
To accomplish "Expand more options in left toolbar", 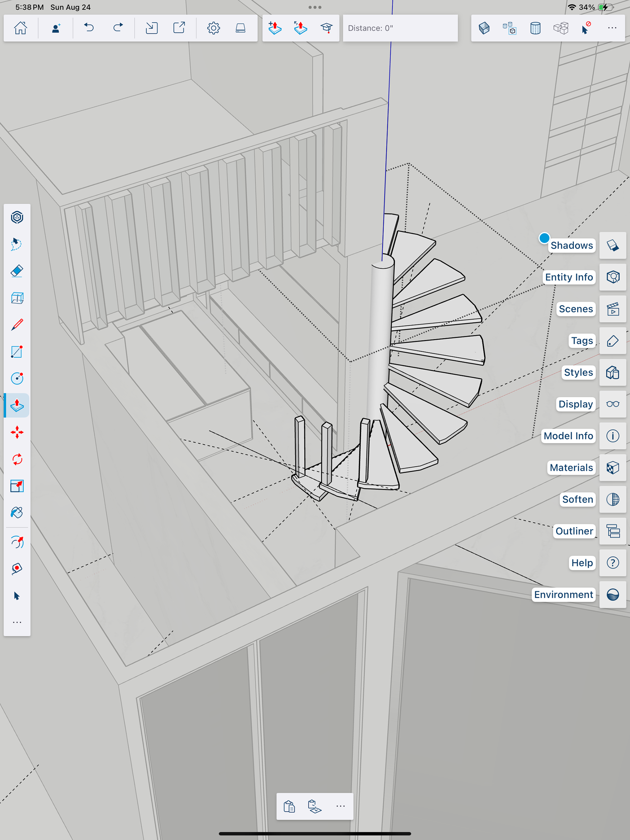I will (x=17, y=622).
